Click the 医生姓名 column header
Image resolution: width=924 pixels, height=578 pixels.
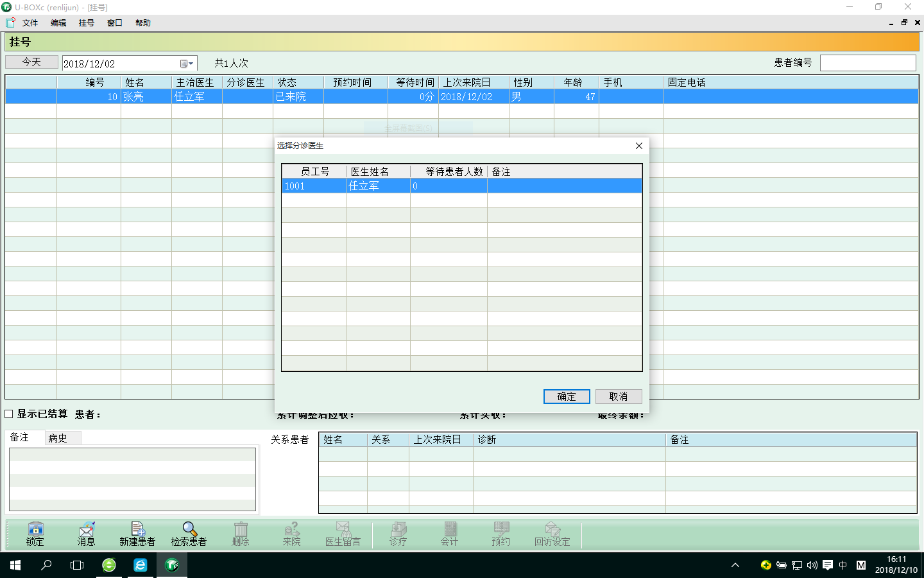point(379,171)
